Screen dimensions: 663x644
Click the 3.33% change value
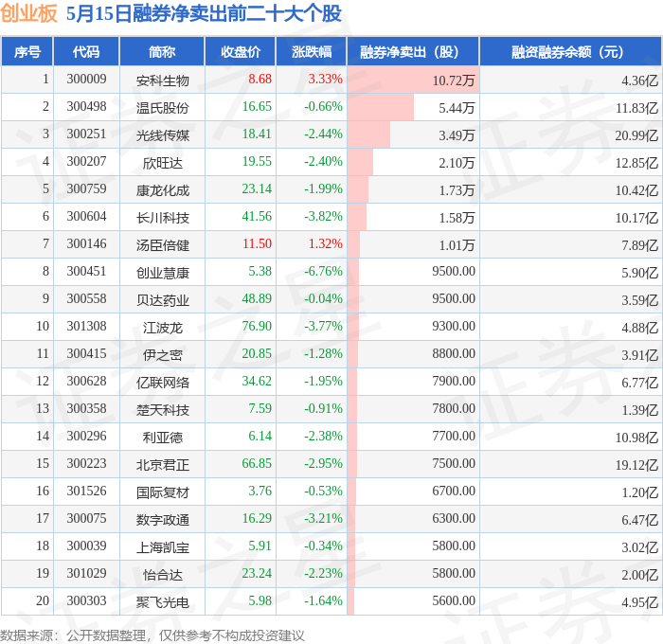click(x=325, y=79)
